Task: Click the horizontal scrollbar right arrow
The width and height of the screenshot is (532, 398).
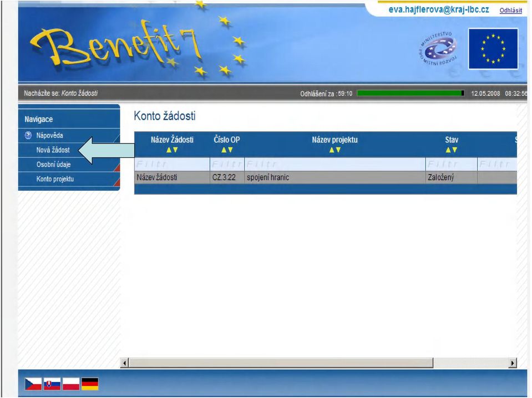Action: pos(513,363)
